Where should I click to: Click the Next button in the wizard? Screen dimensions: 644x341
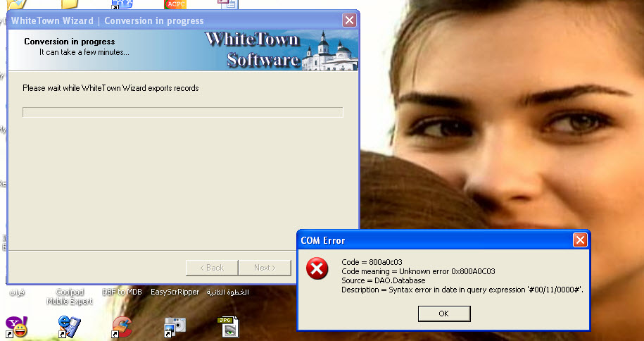(265, 268)
